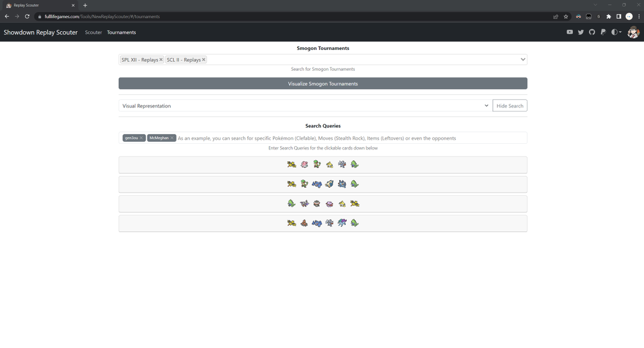Viewport: 644px width, 348px height.
Task: Select the Celebi sprite in the third result row
Action: [x=291, y=203]
